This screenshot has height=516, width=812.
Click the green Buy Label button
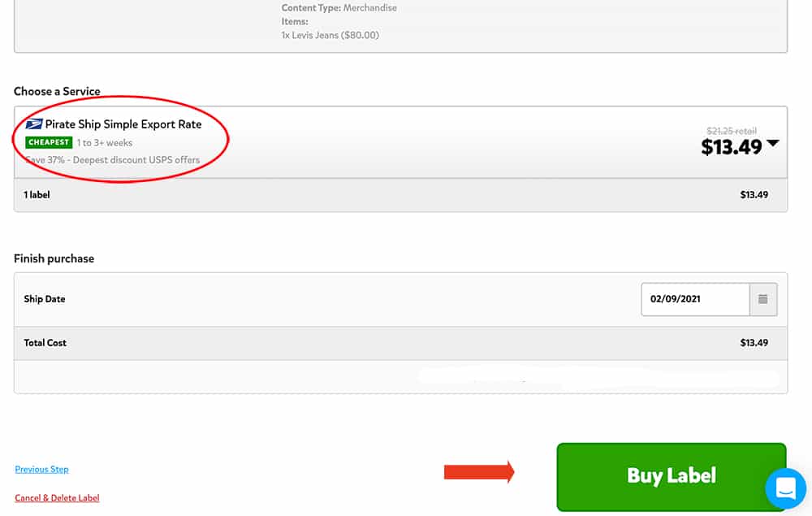(x=672, y=477)
